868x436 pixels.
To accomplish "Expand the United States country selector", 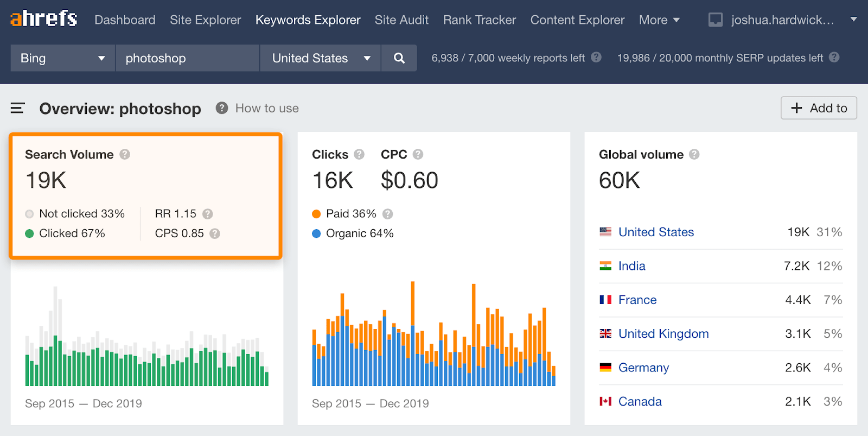I will click(321, 58).
